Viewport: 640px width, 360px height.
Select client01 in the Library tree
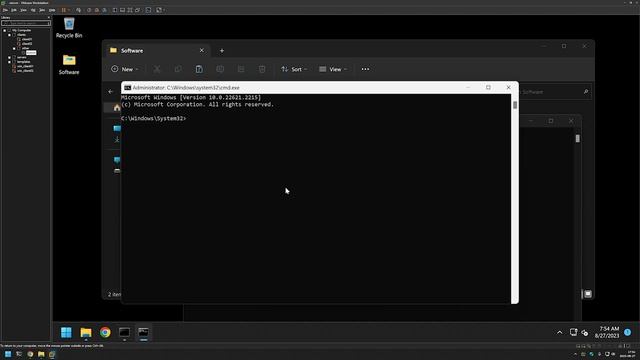(27, 40)
